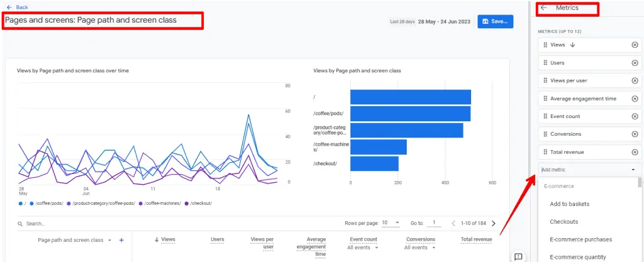Toggle /product-category/coffee-pods/ series in legend
Image resolution: width=644 pixels, height=262 pixels.
pos(101,204)
